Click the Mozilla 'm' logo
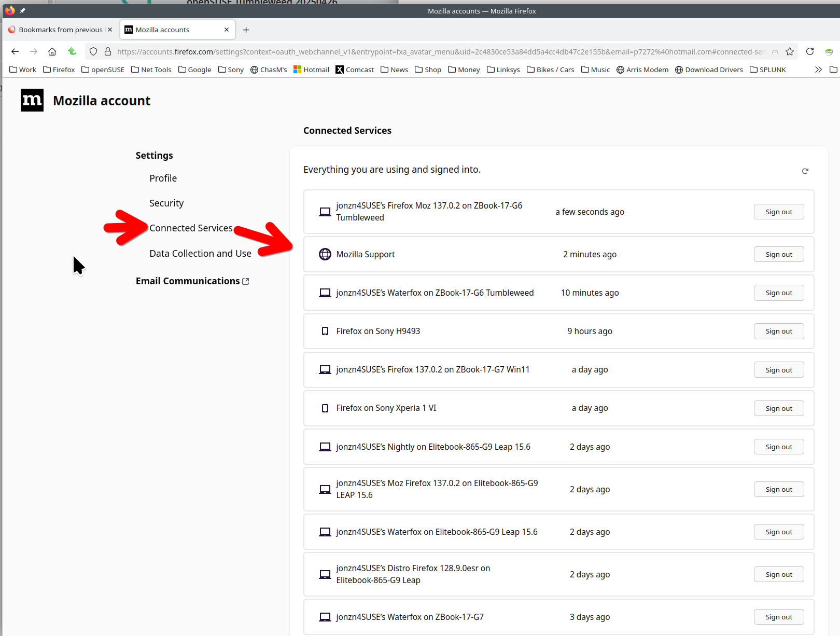The image size is (840, 636). (x=32, y=100)
